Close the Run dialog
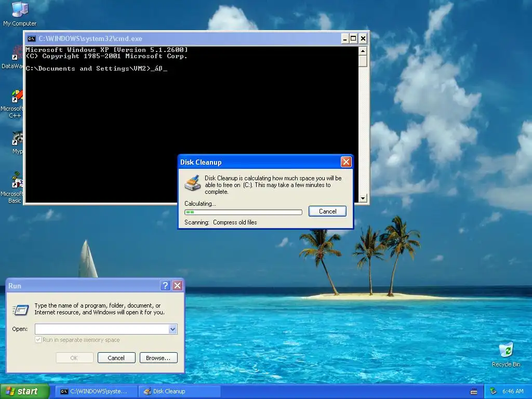The width and height of the screenshot is (532, 399). pyautogui.click(x=178, y=286)
